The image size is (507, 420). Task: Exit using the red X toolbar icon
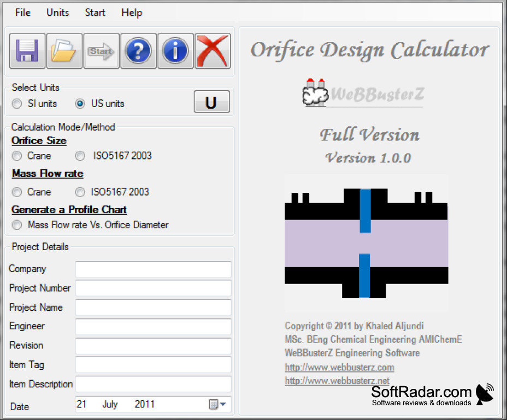pyautogui.click(x=213, y=51)
